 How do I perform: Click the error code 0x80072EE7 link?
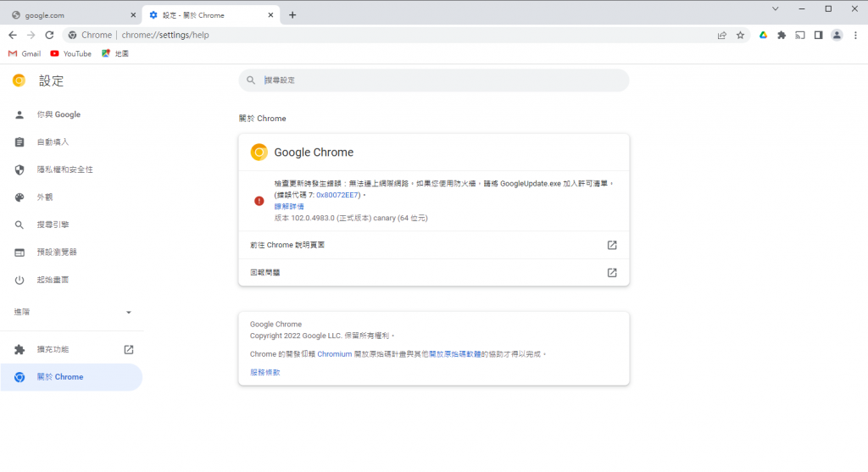(x=337, y=195)
